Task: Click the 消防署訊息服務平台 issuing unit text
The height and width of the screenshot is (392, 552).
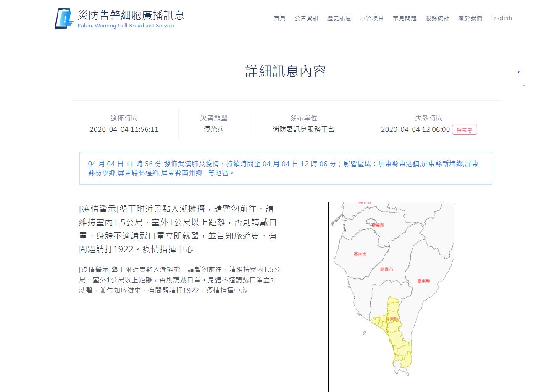Action: (303, 129)
